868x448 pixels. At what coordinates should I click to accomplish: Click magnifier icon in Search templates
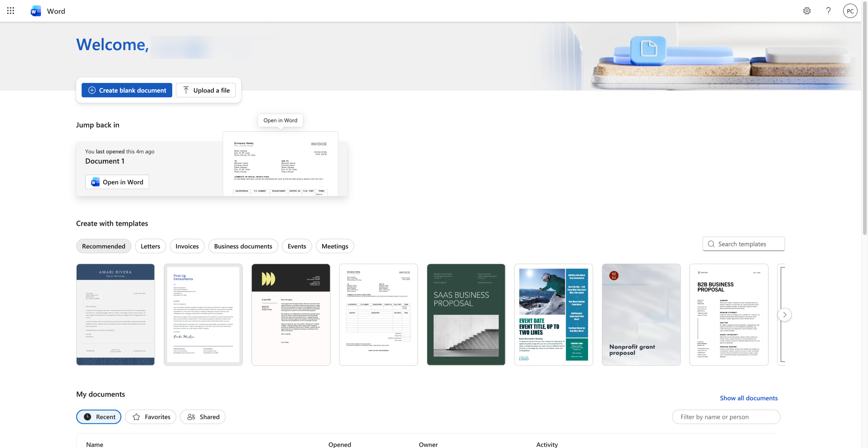711,244
